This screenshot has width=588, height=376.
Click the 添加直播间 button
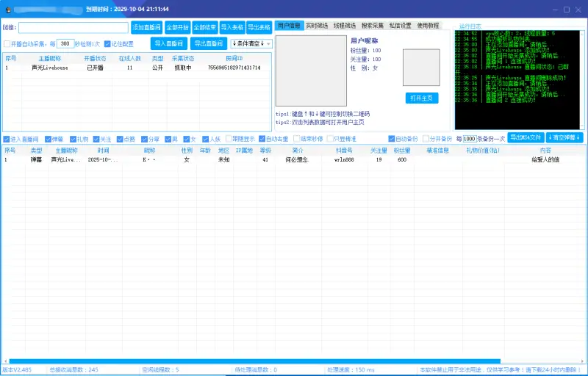point(146,27)
